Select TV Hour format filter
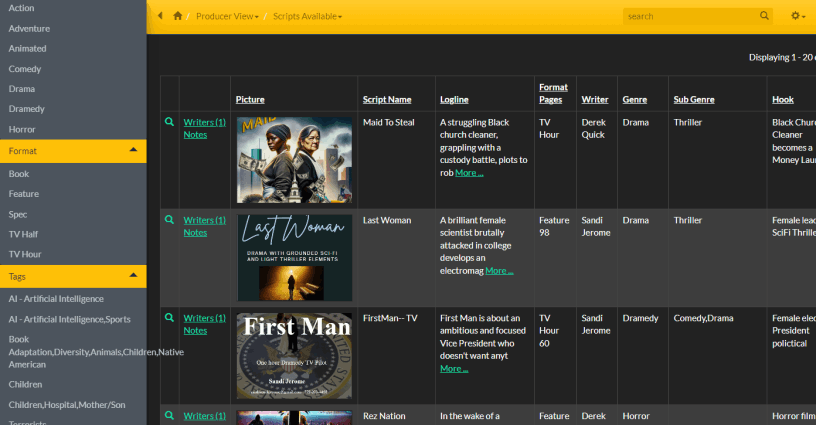The width and height of the screenshot is (816, 425). tap(24, 254)
